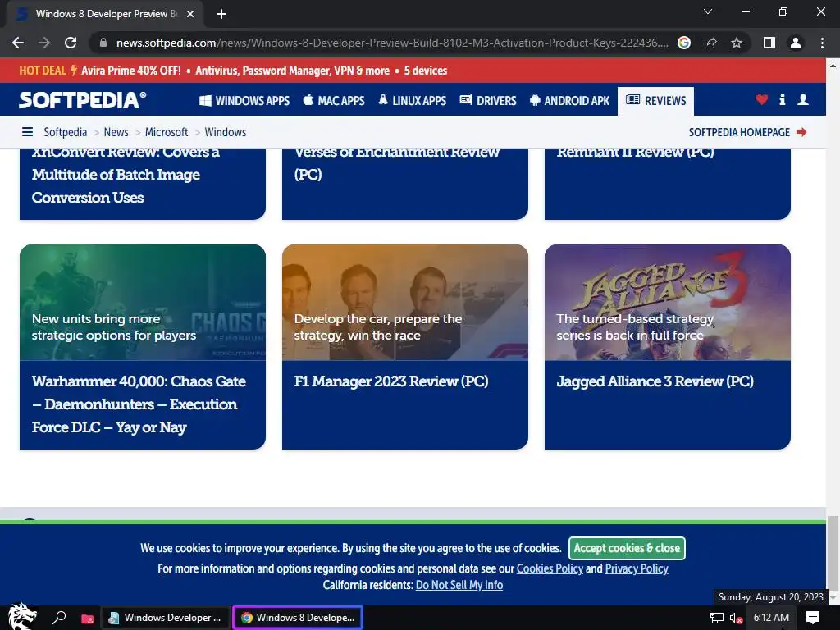Open the Avira Prime hot deal banner
840x630 pixels.
point(233,71)
